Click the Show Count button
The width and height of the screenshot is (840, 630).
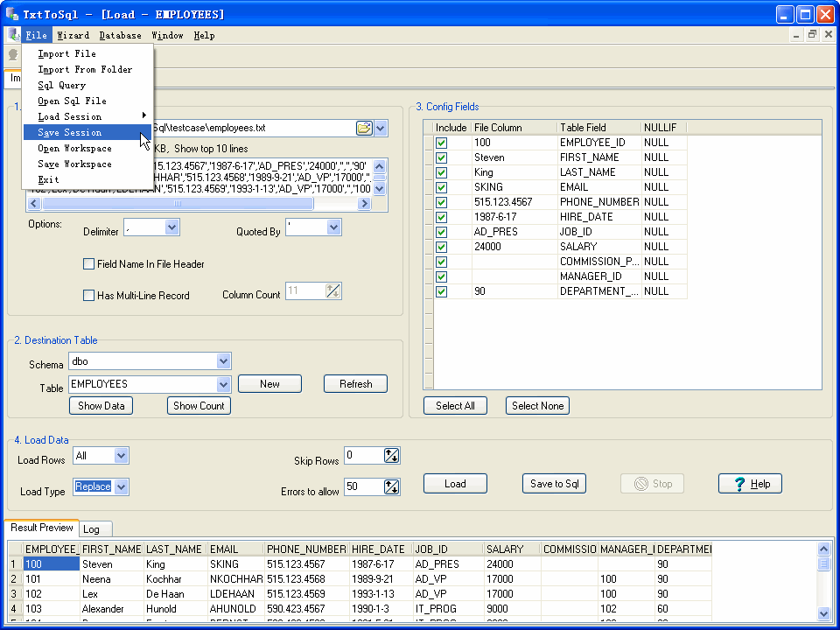click(199, 406)
